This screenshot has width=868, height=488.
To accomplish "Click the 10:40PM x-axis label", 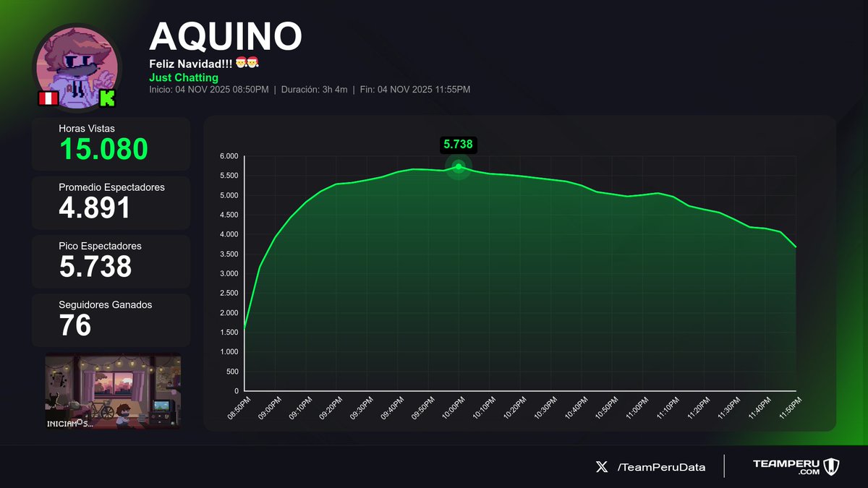I will (x=575, y=407).
